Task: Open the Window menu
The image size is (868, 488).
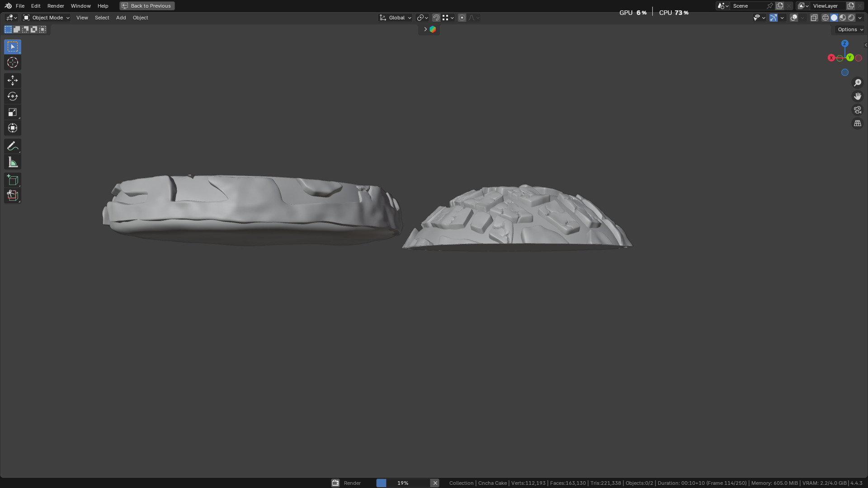Action: 80,6
